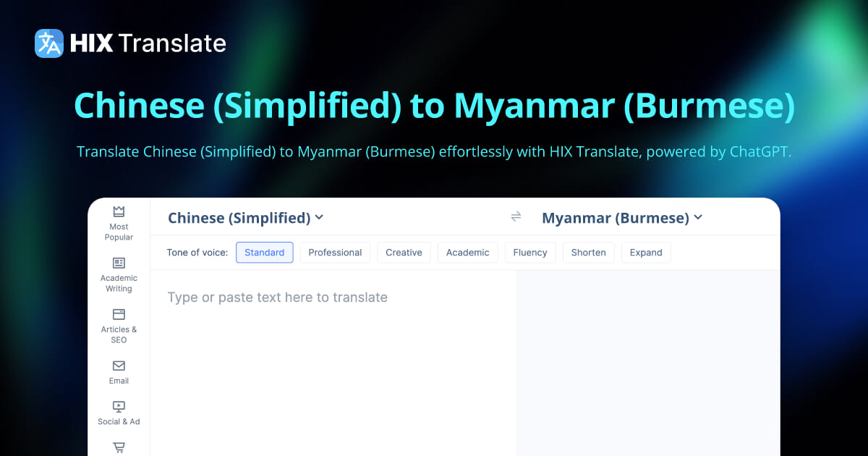868x456 pixels.
Task: Click the Shorten button
Action: (x=588, y=252)
